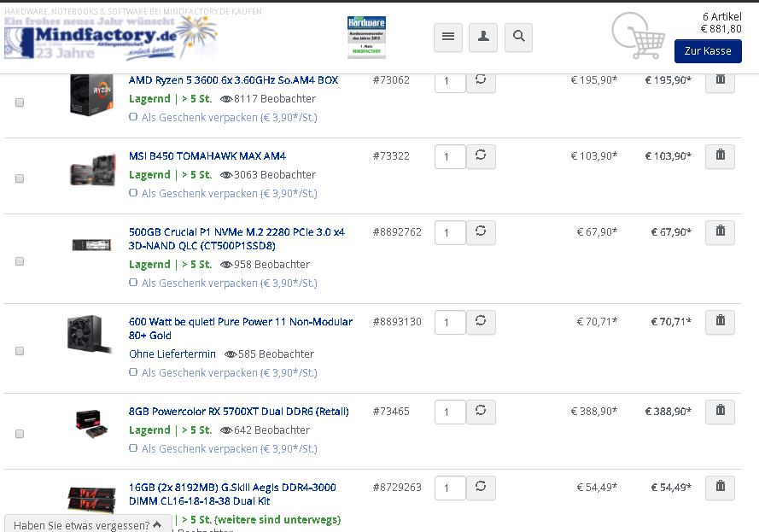Viewport: 759px width, 532px height.
Task: Refresh quantity for Crucial P1 SSD
Action: coord(481,232)
